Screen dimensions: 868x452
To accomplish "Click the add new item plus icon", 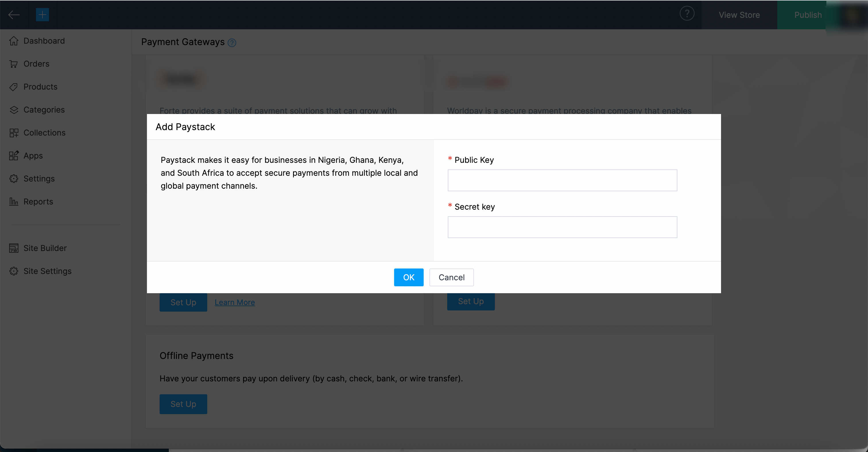I will coord(42,14).
